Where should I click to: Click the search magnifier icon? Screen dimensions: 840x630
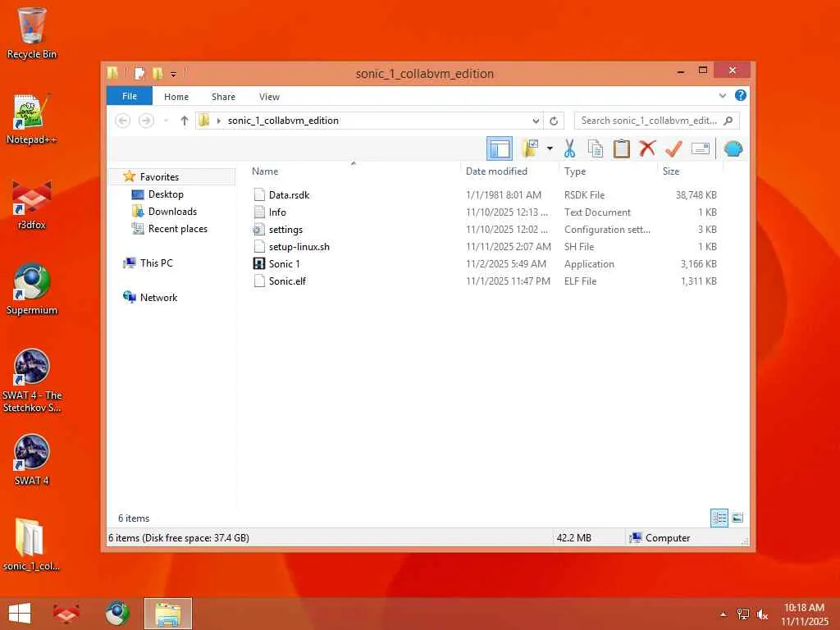coord(728,121)
